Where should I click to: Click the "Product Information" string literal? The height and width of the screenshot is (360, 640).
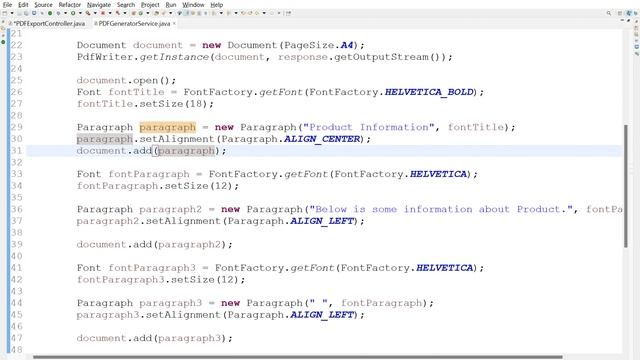pyautogui.click(x=369, y=127)
